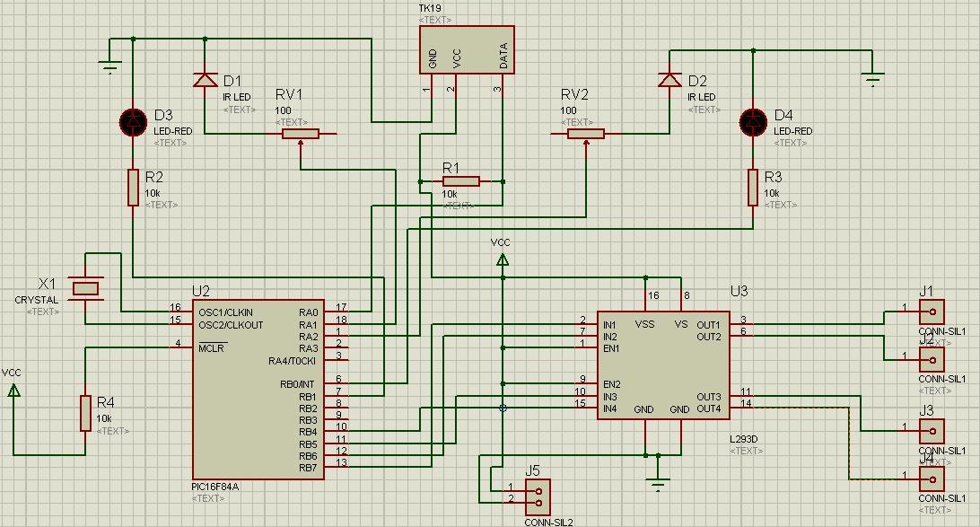
Task: Select the red LED D4
Action: [753, 122]
